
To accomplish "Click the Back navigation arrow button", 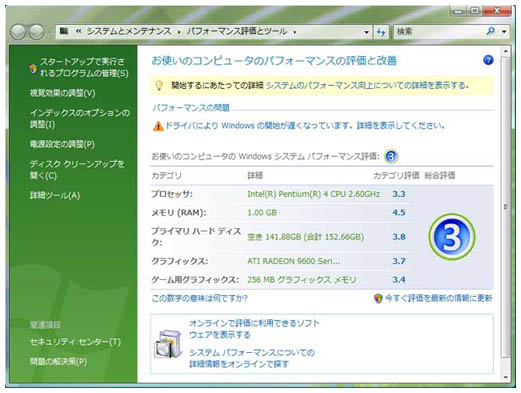I will click(x=18, y=32).
